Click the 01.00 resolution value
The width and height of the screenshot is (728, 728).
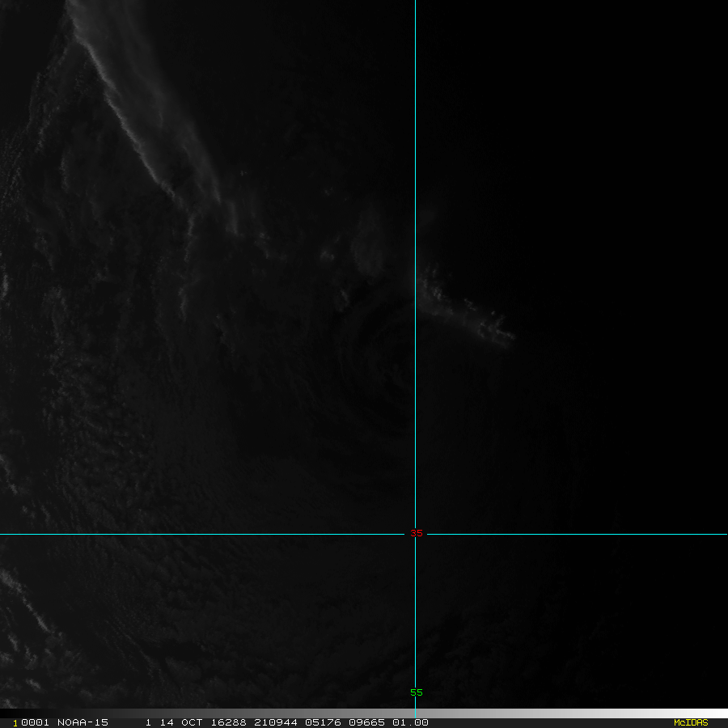pyautogui.click(x=410, y=722)
